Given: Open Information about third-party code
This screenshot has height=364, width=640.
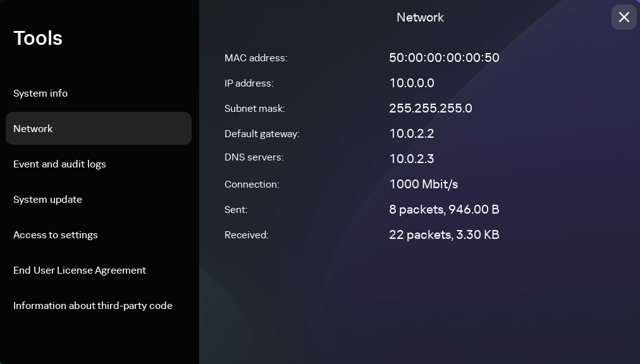Looking at the screenshot, I should pos(93,305).
